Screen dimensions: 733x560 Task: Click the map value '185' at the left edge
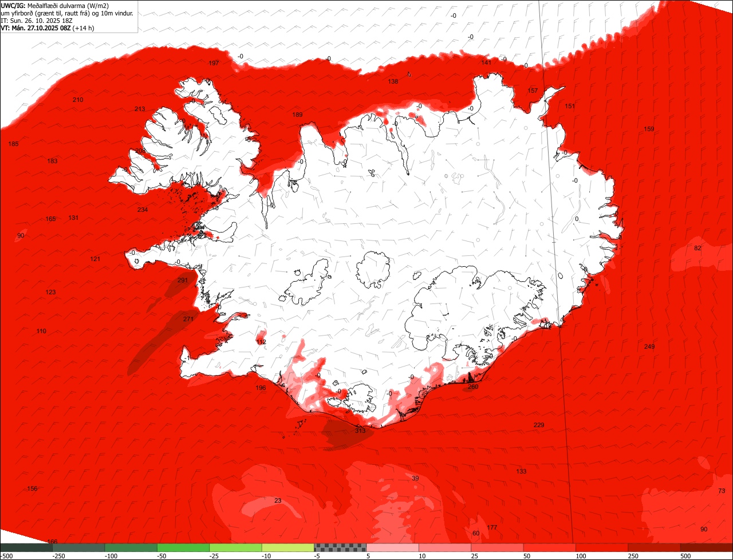click(13, 144)
